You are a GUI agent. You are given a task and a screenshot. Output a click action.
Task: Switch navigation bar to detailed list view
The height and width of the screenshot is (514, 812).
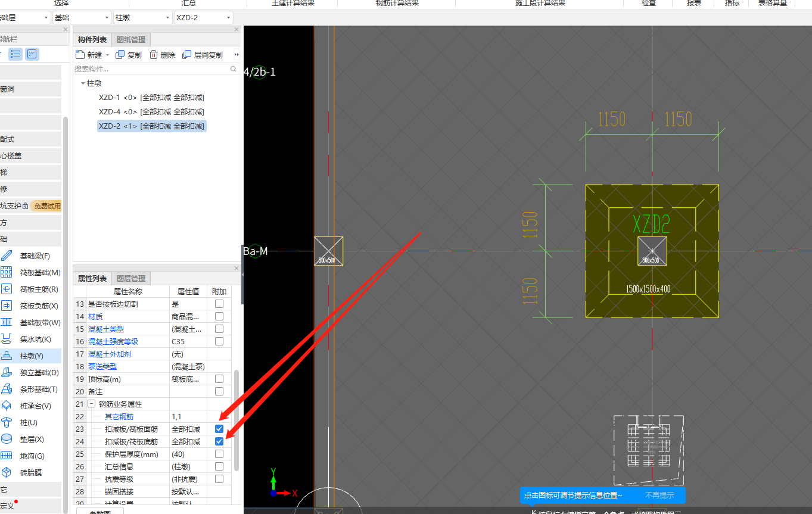coord(32,54)
